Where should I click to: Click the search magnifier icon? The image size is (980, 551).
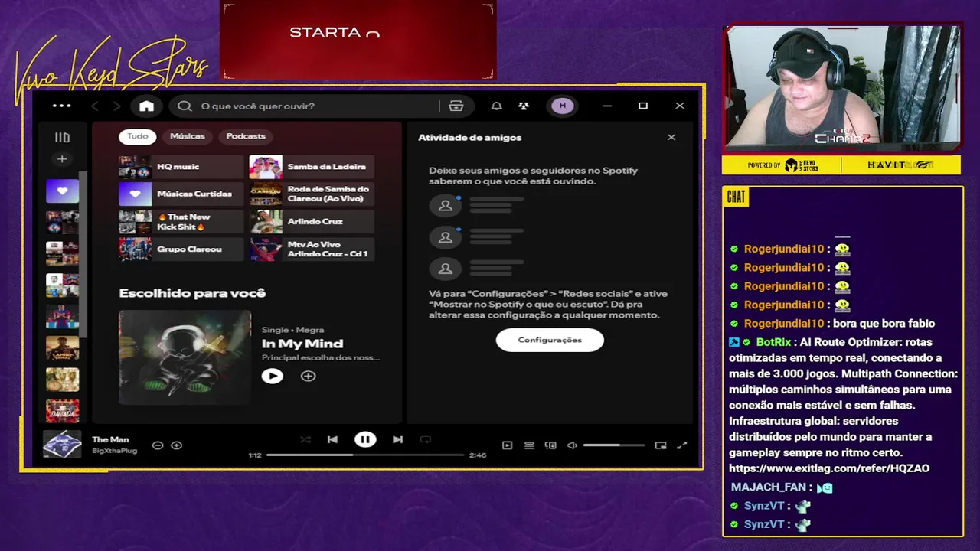tap(185, 106)
